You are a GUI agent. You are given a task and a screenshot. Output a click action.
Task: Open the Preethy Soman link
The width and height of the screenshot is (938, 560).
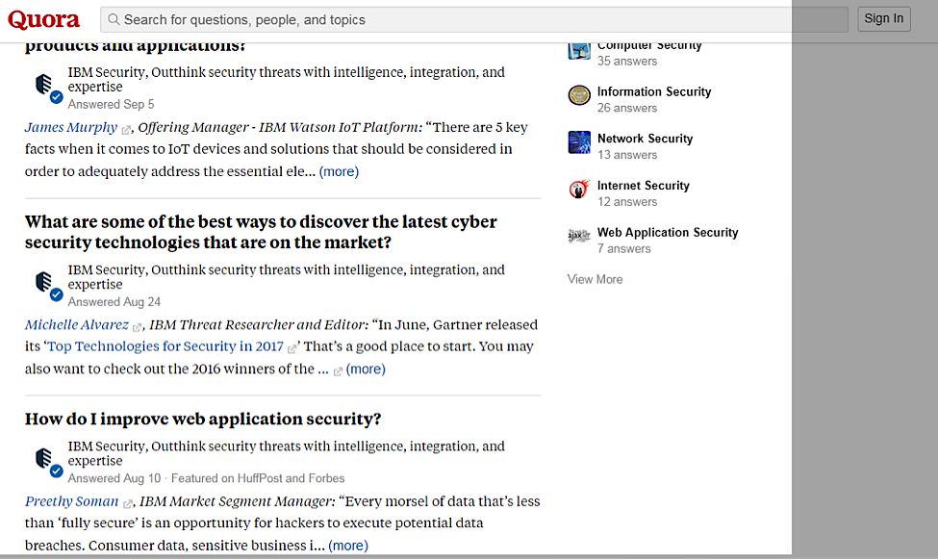coord(72,501)
